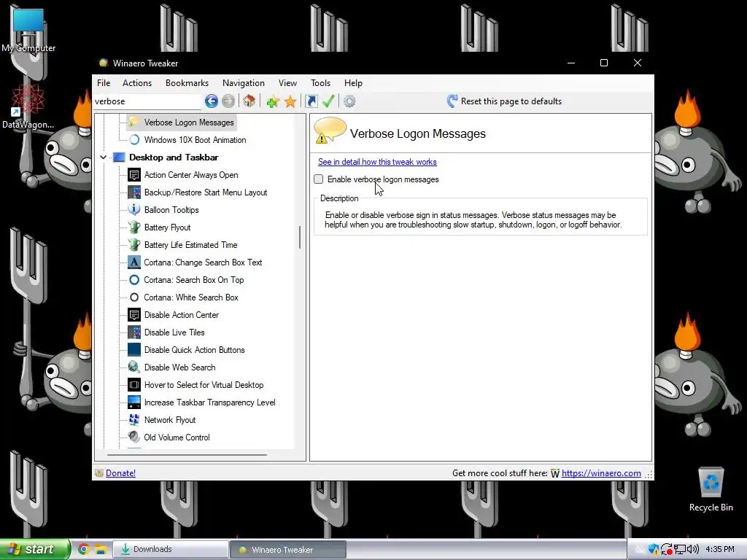Image resolution: width=747 pixels, height=560 pixels.
Task: Click the tree horizontal scrollbar
Action: [x=187, y=455]
